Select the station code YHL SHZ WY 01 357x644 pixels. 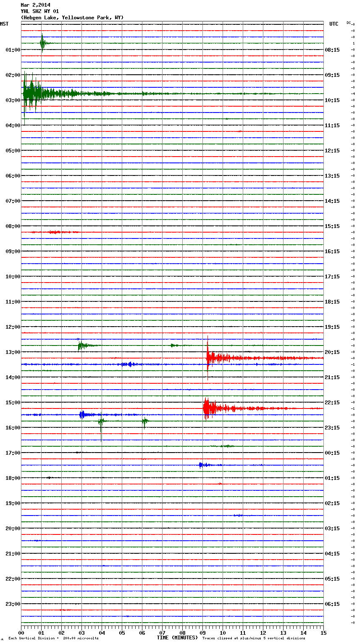pyautogui.click(x=40, y=11)
